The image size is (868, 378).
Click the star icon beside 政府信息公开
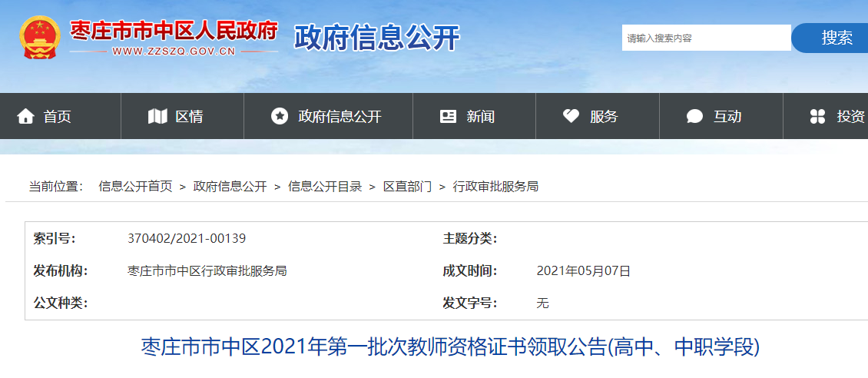point(280,116)
